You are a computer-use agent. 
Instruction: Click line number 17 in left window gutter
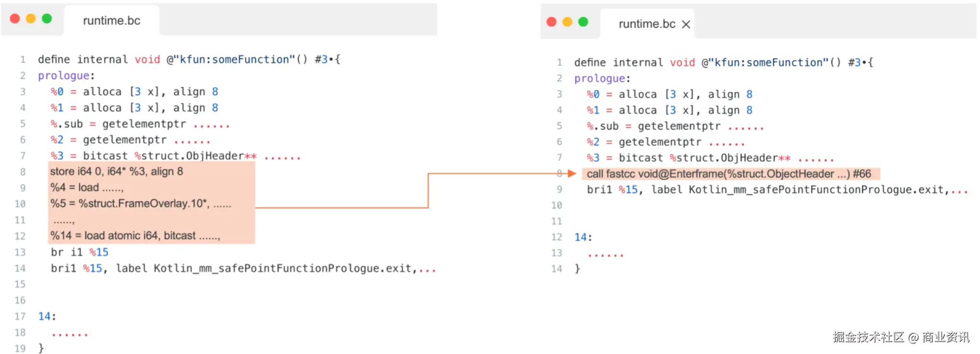tap(20, 317)
